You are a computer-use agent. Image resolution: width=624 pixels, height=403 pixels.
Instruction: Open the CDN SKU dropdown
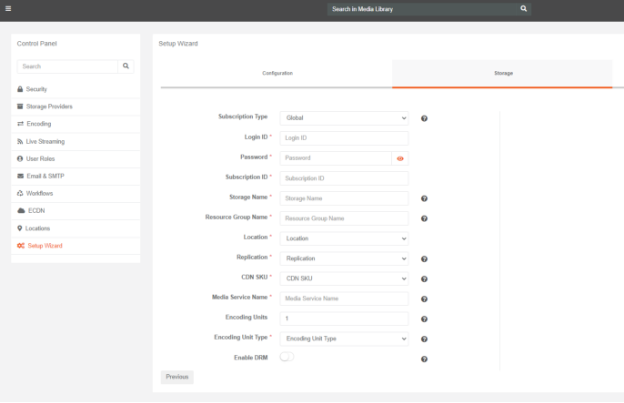[344, 279]
